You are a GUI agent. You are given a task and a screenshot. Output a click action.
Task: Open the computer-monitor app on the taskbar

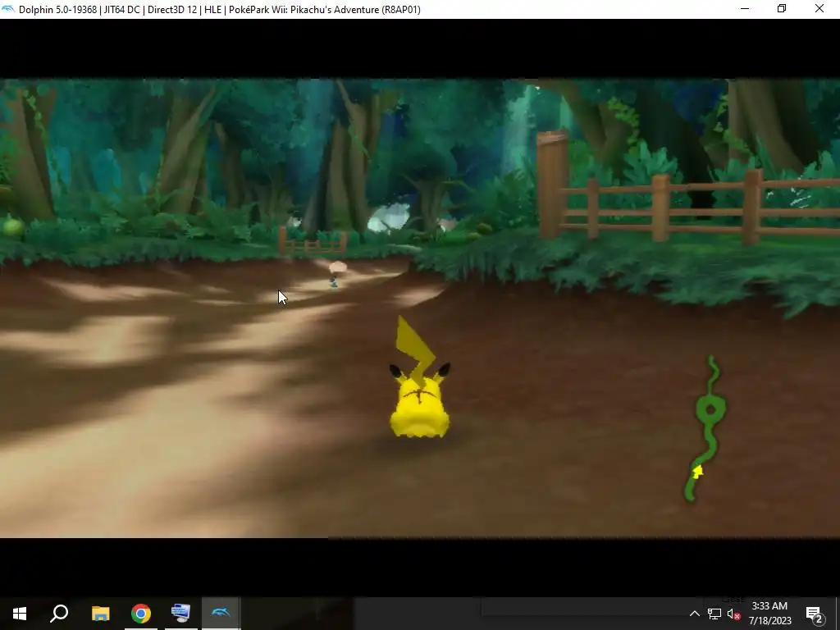coord(180,614)
